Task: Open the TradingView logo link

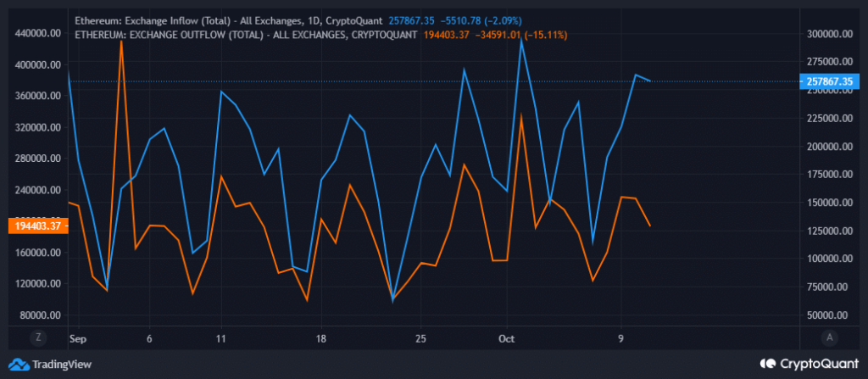Action: click(x=52, y=365)
